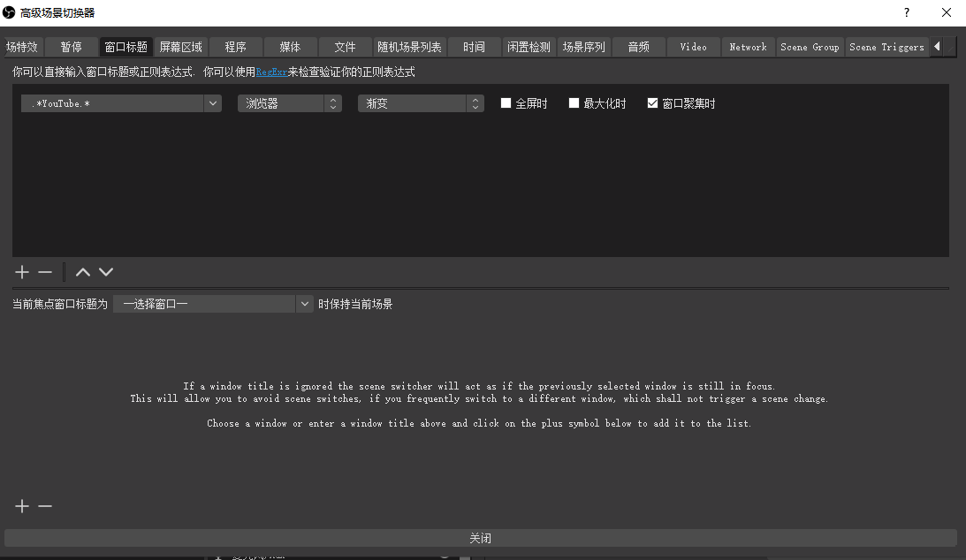Click the 关闭 button
966x560 pixels.
point(481,538)
